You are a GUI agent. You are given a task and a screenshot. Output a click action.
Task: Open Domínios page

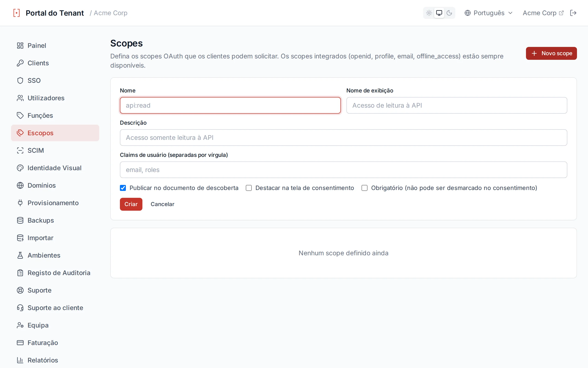[55, 185]
